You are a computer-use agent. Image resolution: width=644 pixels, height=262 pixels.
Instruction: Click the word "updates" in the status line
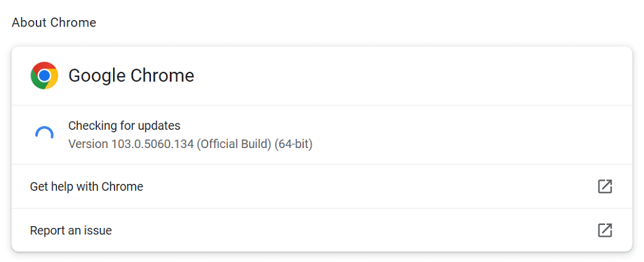[161, 125]
